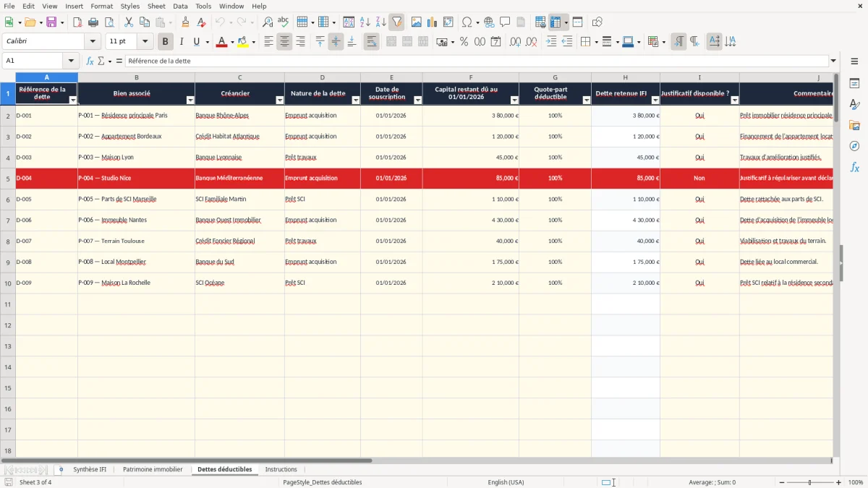Screen dimensions: 868x488
Task: Insert a pivot table icon
Action: point(448,22)
